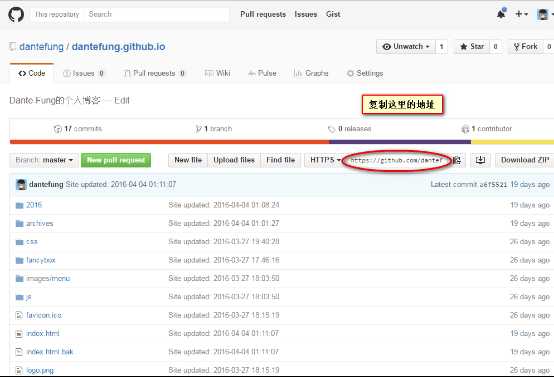Viewport: 554px width, 377px height.
Task: Open the dantefung.github.io repository link
Action: click(118, 47)
